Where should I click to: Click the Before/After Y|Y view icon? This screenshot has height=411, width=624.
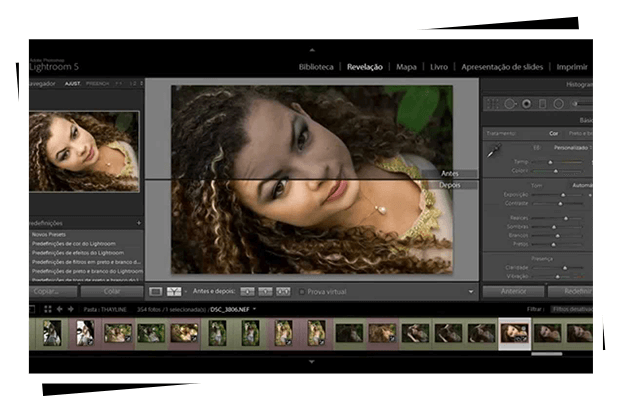coord(175,291)
